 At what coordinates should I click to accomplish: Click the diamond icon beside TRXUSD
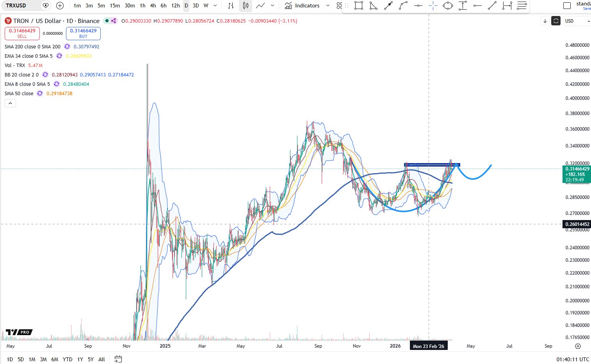46,5
